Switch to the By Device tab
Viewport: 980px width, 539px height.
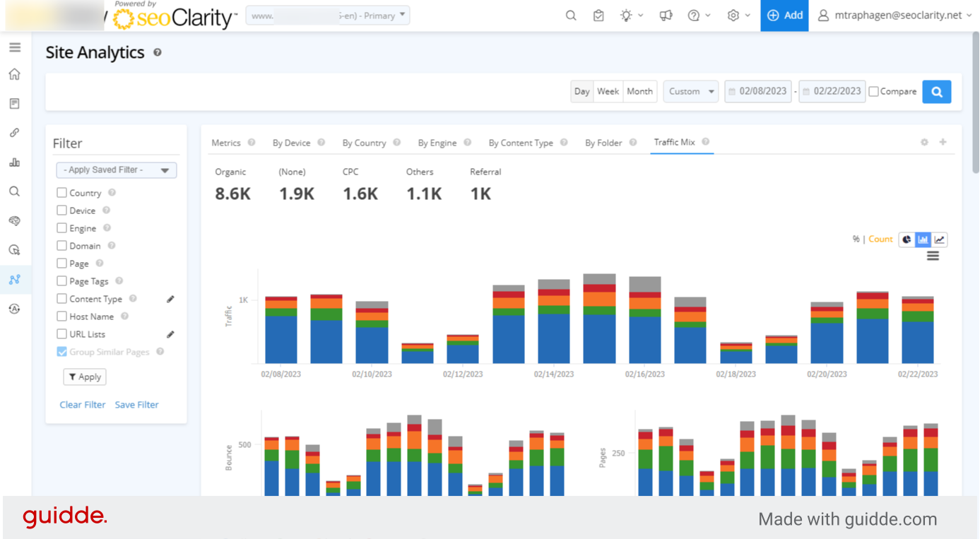[291, 143]
